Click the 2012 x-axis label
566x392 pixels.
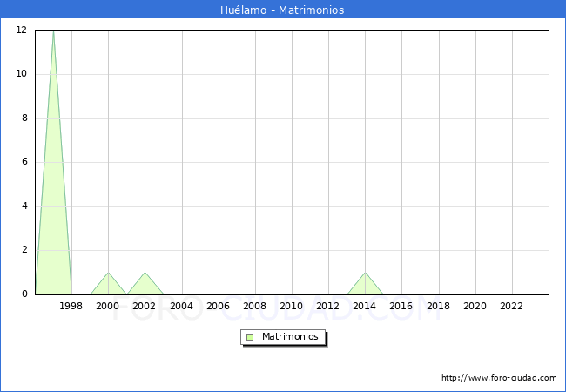click(328, 307)
